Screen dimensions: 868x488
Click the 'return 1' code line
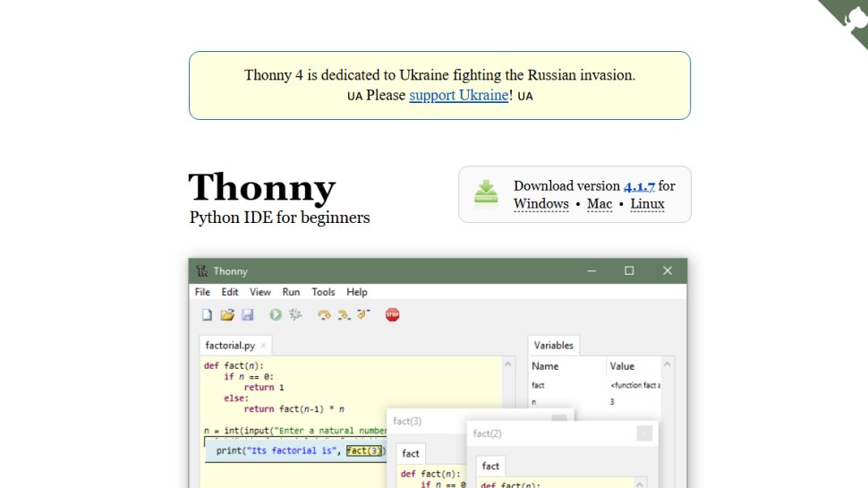[x=264, y=387]
